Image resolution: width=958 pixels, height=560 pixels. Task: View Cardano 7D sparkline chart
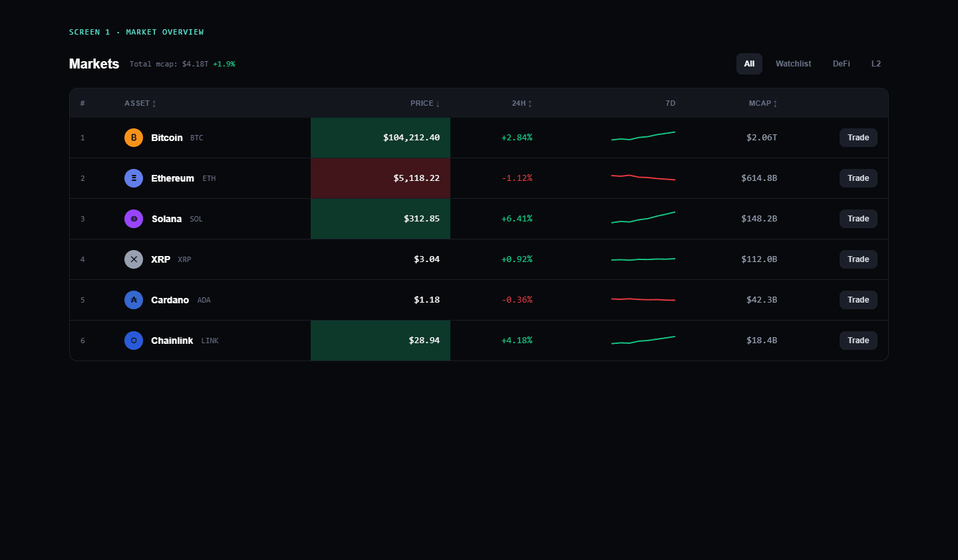coord(643,299)
